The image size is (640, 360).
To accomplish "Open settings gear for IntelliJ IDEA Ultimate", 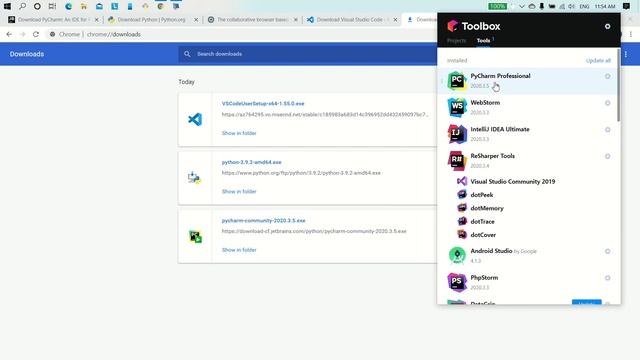I will [x=607, y=129].
